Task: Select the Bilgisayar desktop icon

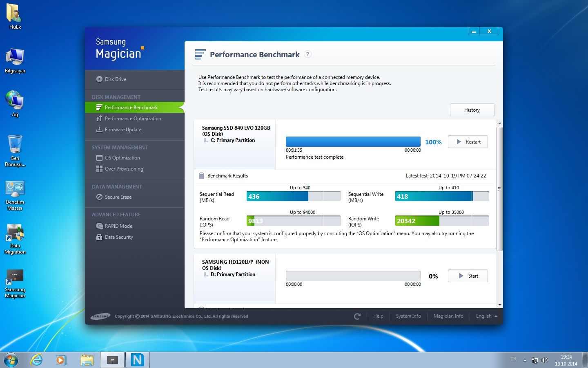Action: pos(15,61)
